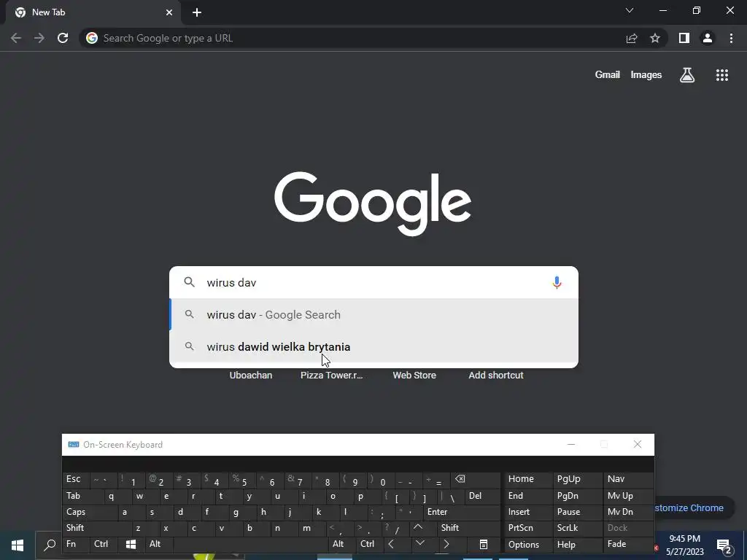
Task: Open the Chrome profile avatar icon
Action: coord(708,38)
